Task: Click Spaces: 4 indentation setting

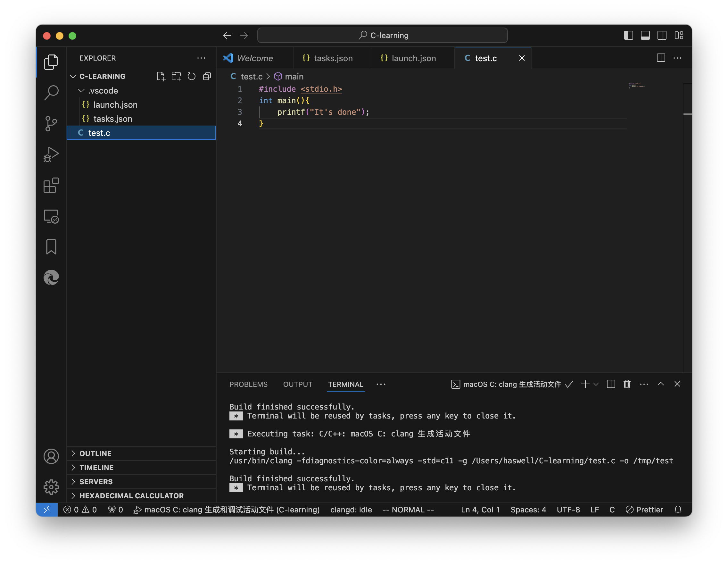Action: coord(528,510)
